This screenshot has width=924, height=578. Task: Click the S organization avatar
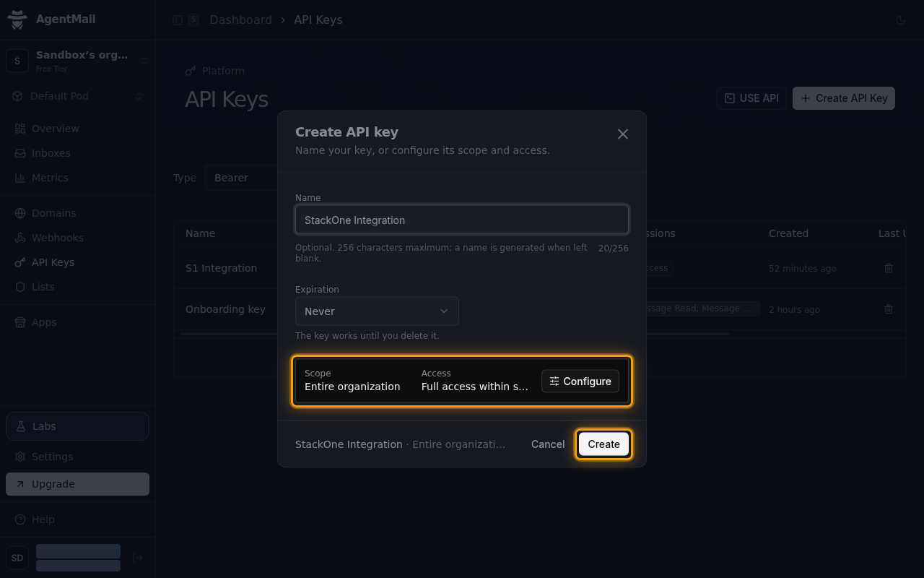[17, 61]
